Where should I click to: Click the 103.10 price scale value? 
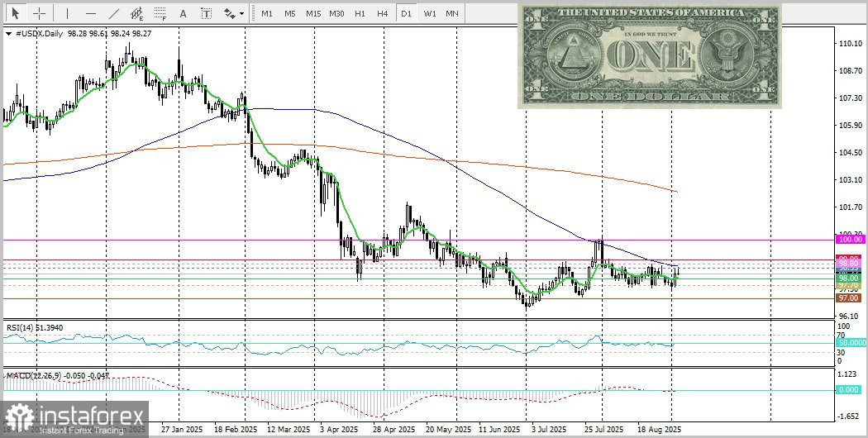[849, 180]
